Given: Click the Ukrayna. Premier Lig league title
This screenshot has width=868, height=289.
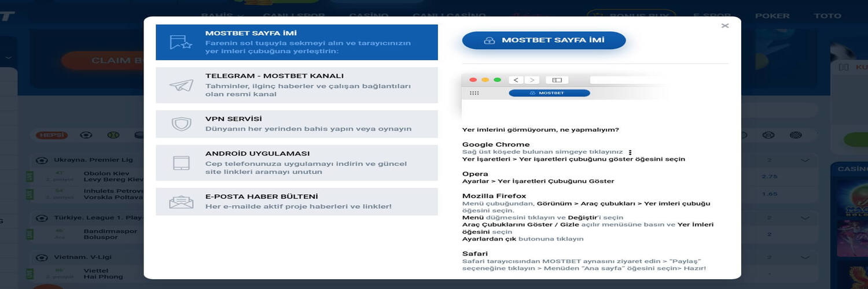Looking at the screenshot, I should 93,160.
